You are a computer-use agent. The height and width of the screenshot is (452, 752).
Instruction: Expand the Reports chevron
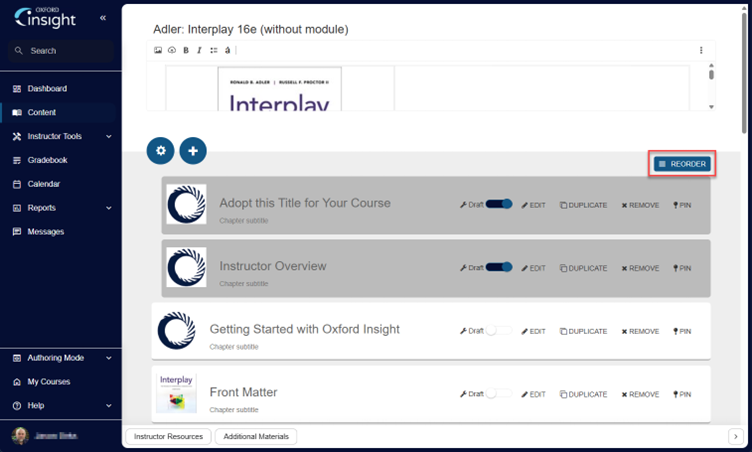[x=109, y=208]
